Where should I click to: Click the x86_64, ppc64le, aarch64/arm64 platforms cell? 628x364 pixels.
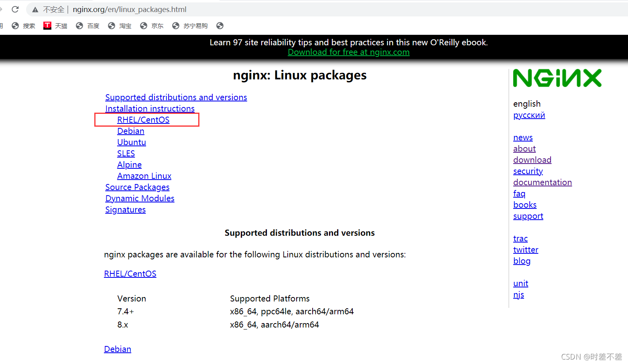click(x=292, y=311)
